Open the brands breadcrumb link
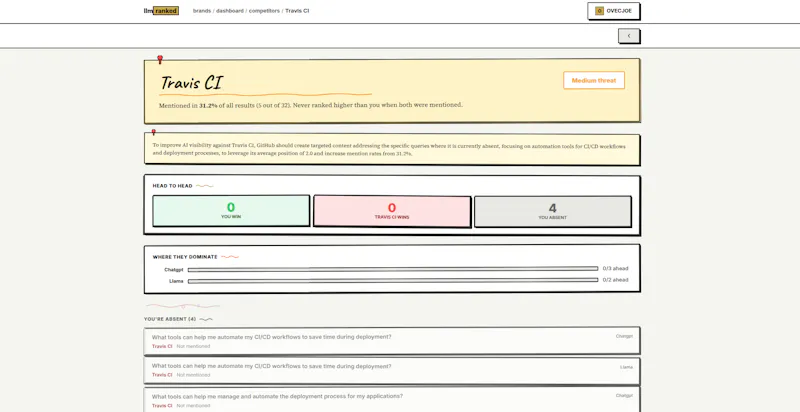Screen dimensions: 800x412 click(x=202, y=11)
